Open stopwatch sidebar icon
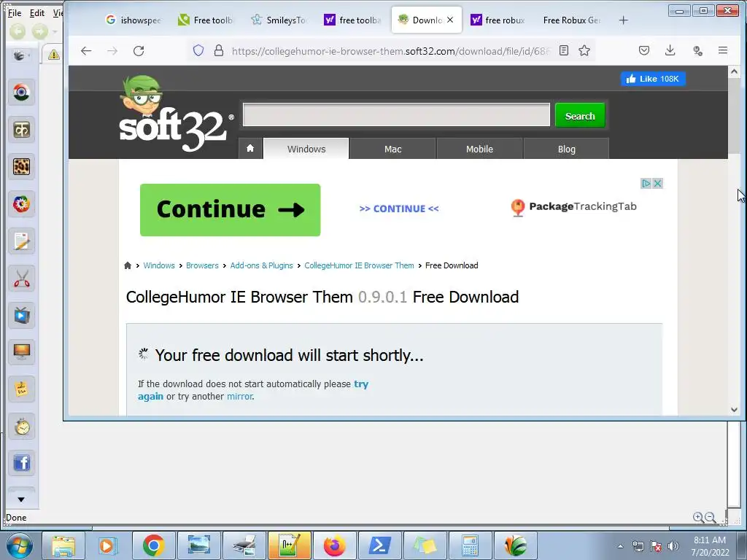The height and width of the screenshot is (560, 747). (x=21, y=427)
